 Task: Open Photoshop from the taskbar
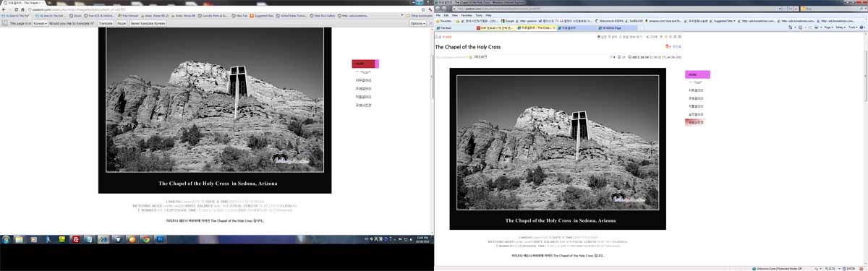coord(160,238)
